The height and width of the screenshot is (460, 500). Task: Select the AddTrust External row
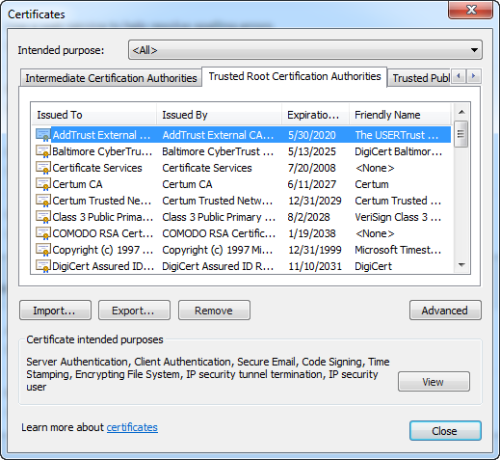(243, 135)
